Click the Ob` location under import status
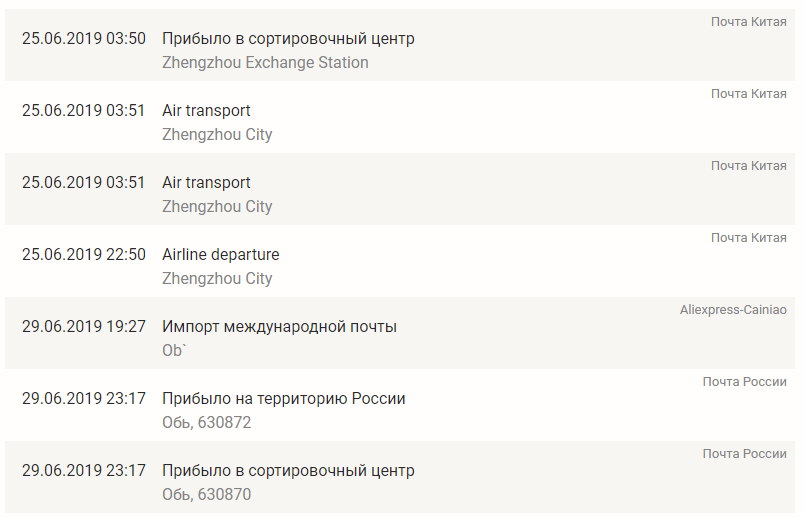This screenshot has width=806, height=517. click(175, 350)
